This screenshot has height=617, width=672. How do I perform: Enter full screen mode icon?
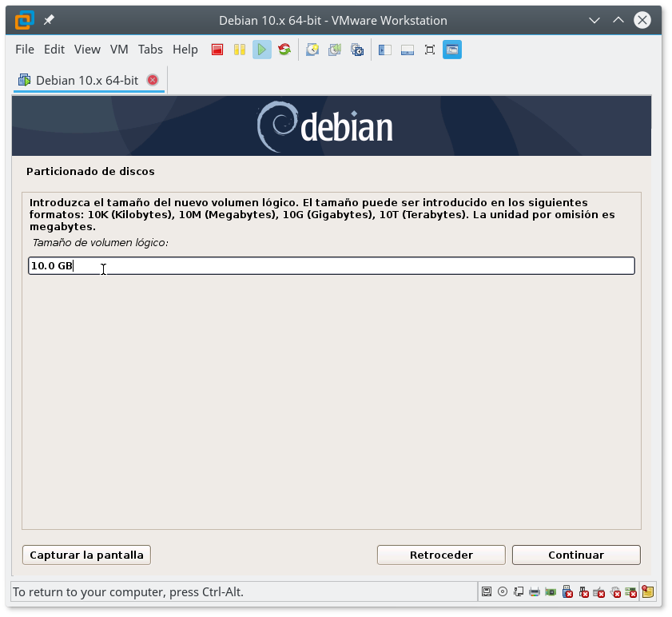[x=429, y=50]
